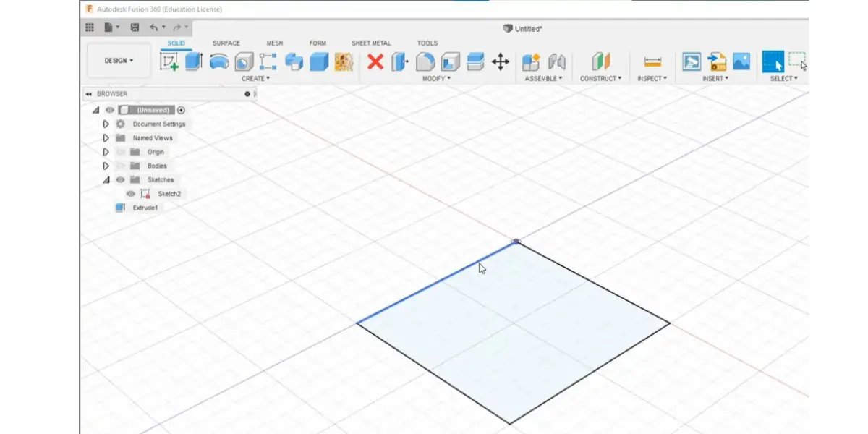Activate the Unsaved component radio button

point(181,110)
